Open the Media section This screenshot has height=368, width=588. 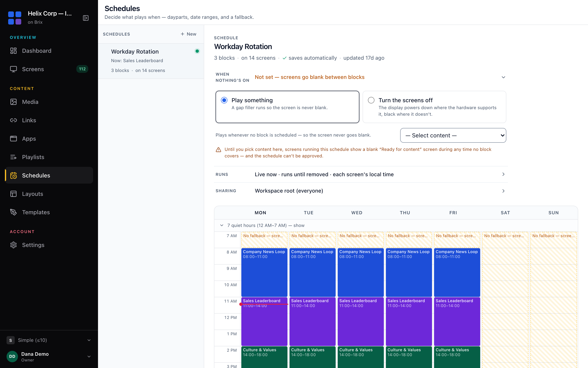49,102
